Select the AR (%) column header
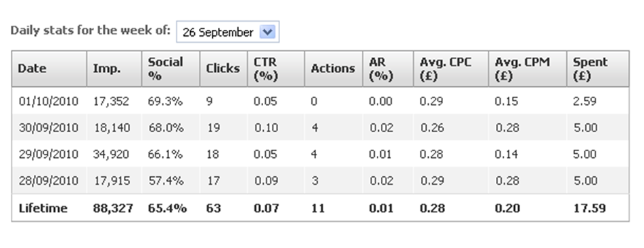 [x=388, y=68]
